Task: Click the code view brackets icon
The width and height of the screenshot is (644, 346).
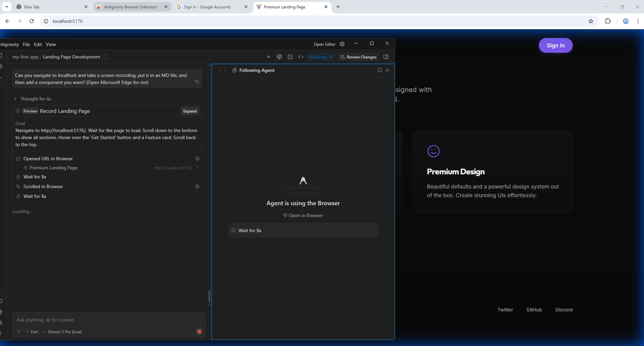Action: [301, 57]
